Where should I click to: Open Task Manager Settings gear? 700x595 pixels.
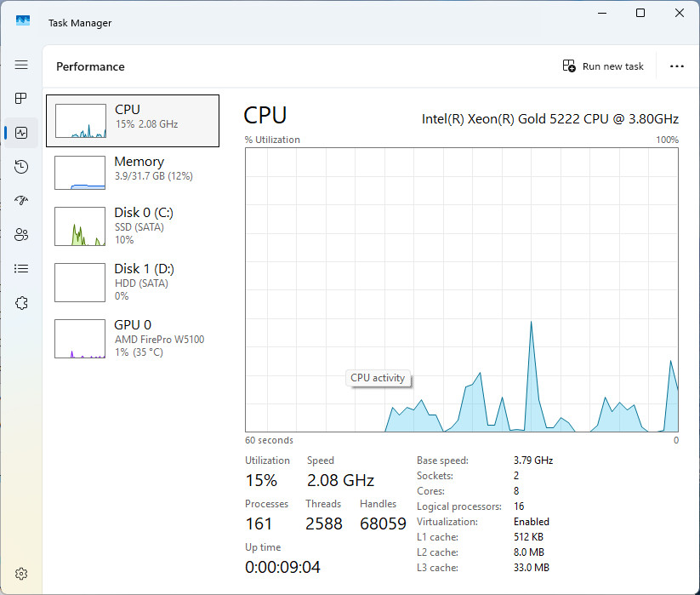point(21,574)
